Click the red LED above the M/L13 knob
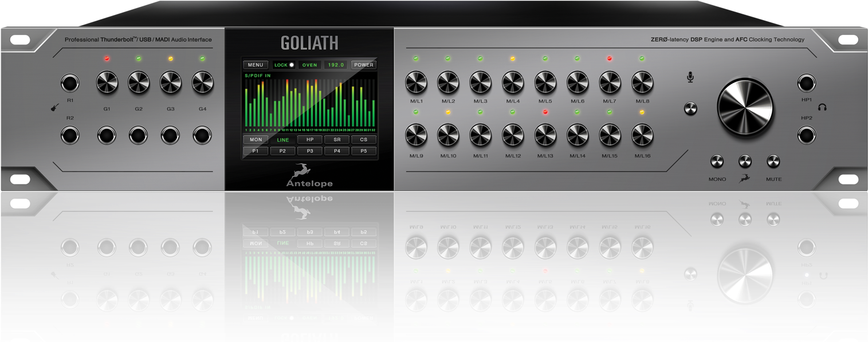 point(545,112)
